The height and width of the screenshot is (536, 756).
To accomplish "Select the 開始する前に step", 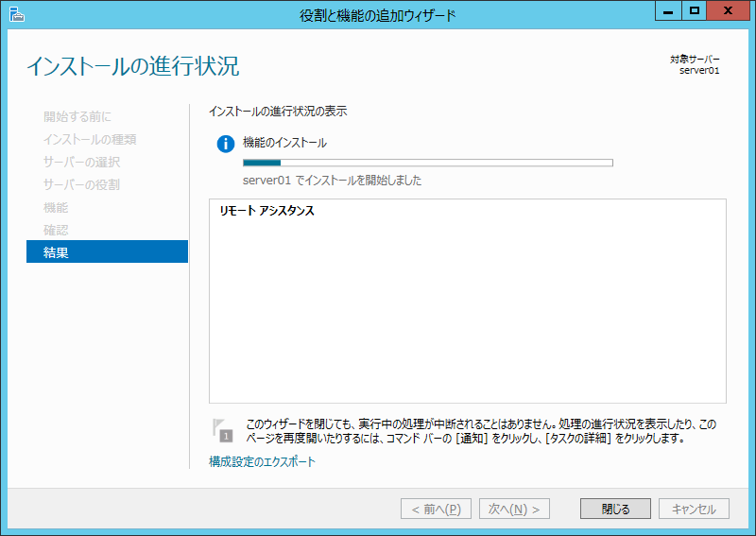I will click(77, 116).
